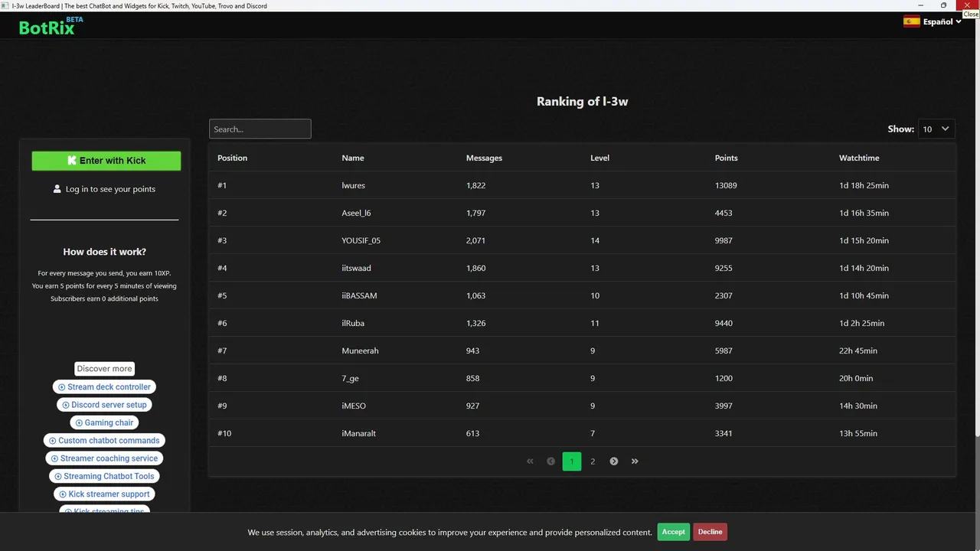Click the How does it work heading

[x=104, y=252]
